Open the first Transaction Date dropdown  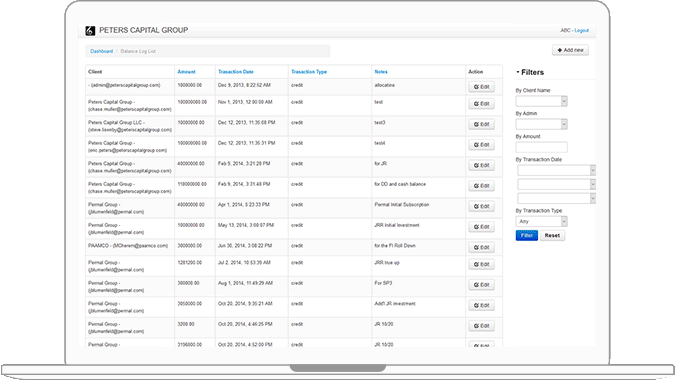tap(557, 170)
